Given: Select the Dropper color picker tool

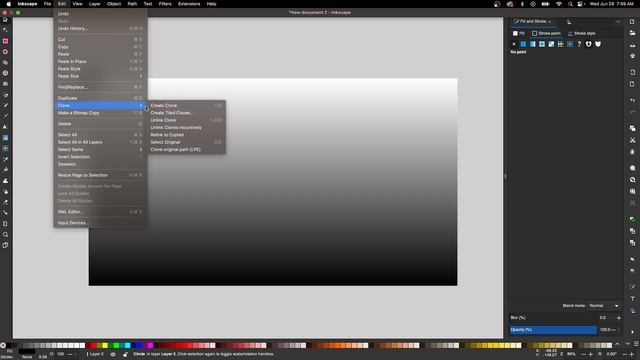Looking at the screenshot, I should point(5,159).
